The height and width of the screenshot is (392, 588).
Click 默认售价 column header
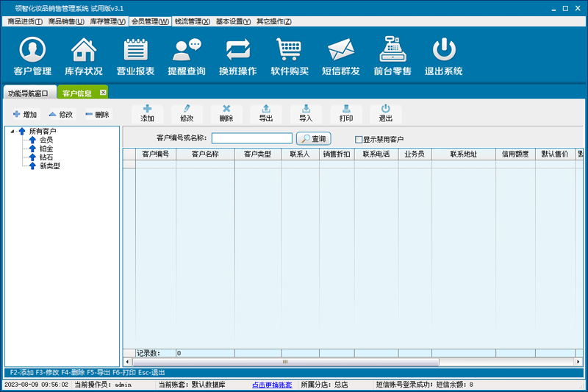point(555,154)
